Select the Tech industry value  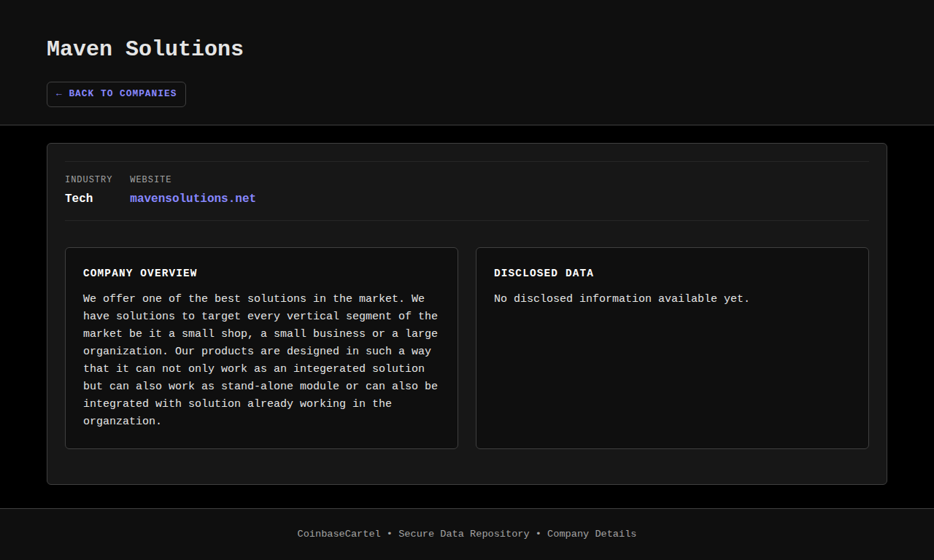click(79, 198)
